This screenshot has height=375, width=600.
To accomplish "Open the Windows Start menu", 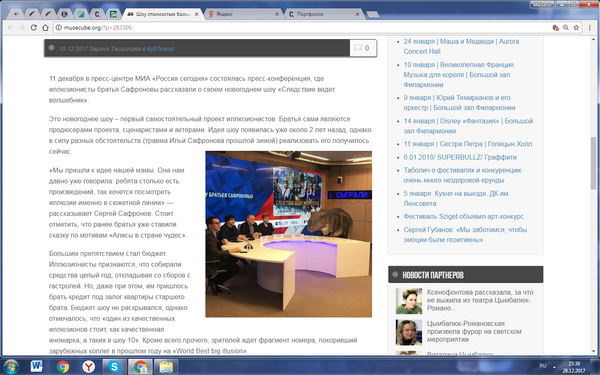I will click(10, 367).
